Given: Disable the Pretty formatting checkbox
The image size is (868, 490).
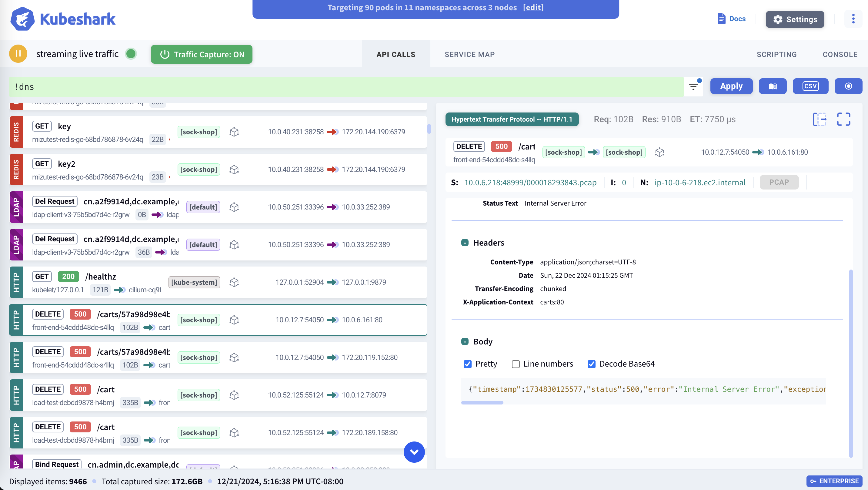Looking at the screenshot, I should 467,364.
